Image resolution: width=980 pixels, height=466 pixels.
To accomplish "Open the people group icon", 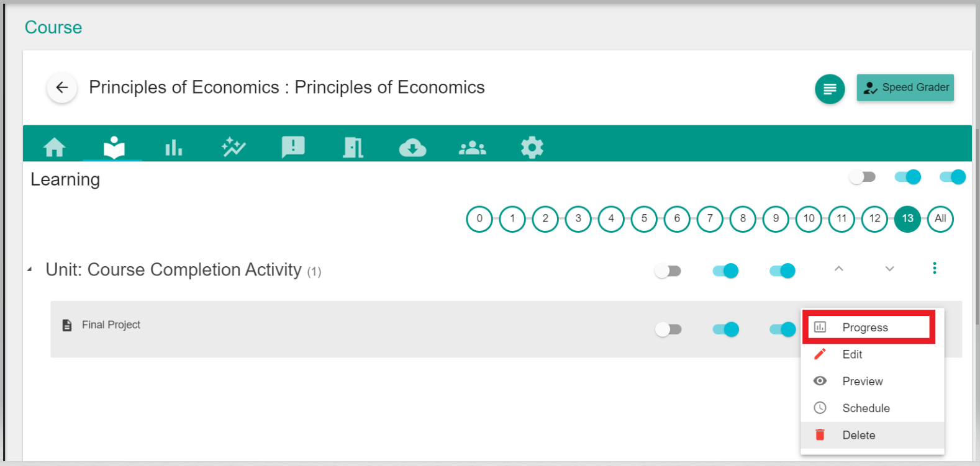I will point(472,147).
